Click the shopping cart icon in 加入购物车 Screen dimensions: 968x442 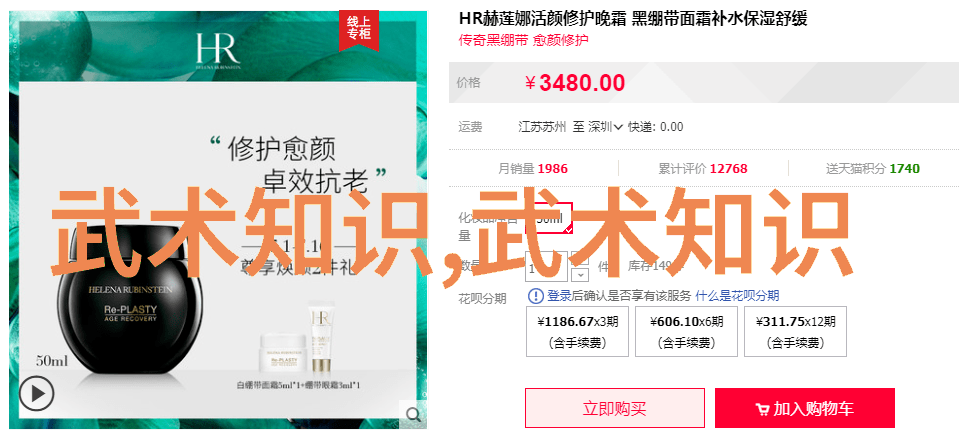pyautogui.click(x=762, y=409)
